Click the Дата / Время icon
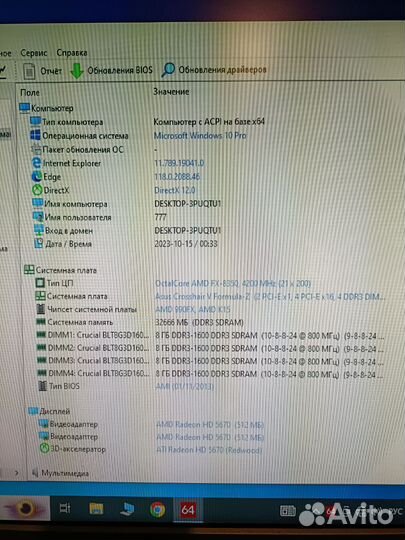Screen dimensions: 405x540 [x=39, y=243]
